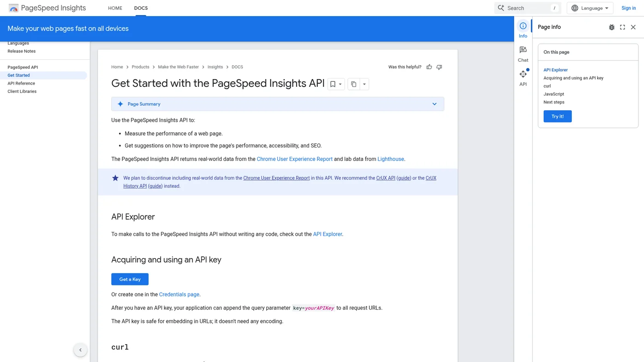The image size is (644, 362).
Task: Click the thumbs up helpful icon
Action: point(429,67)
